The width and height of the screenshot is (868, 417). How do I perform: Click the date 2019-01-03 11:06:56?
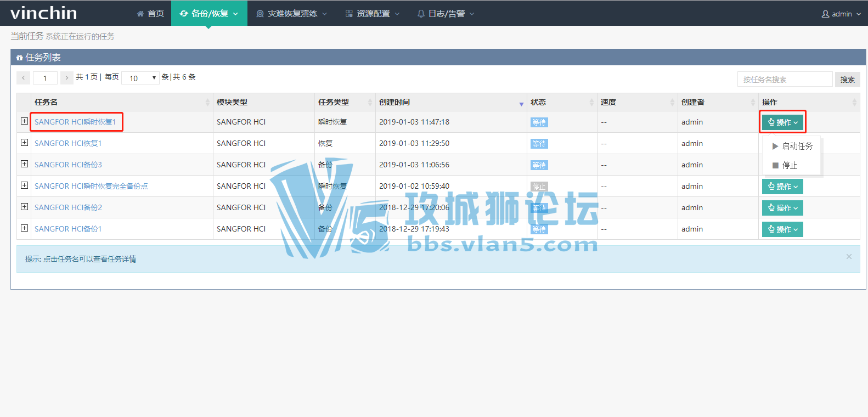point(414,165)
